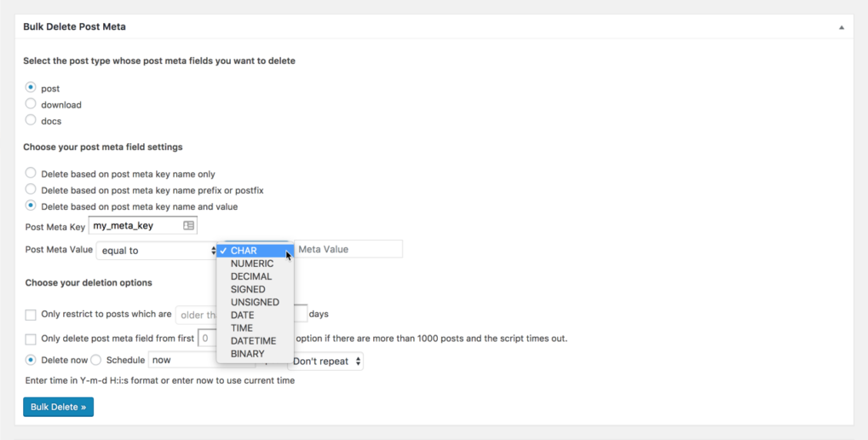Select DATETIME from the type list
This screenshot has width=868, height=440.
coord(255,341)
